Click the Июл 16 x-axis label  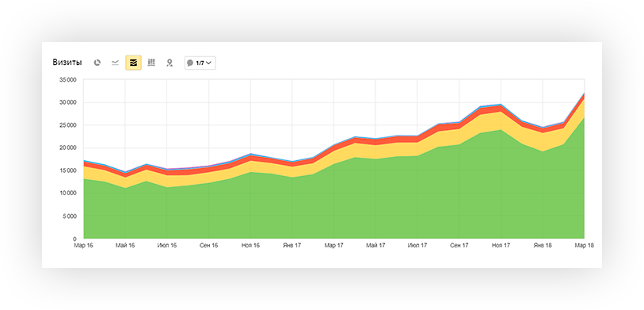[x=167, y=246]
